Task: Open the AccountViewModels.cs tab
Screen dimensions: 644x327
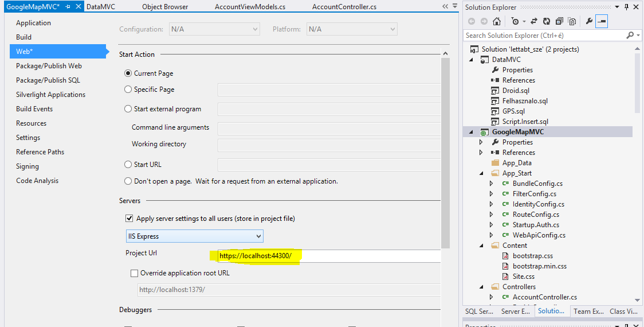Action: coord(250,6)
